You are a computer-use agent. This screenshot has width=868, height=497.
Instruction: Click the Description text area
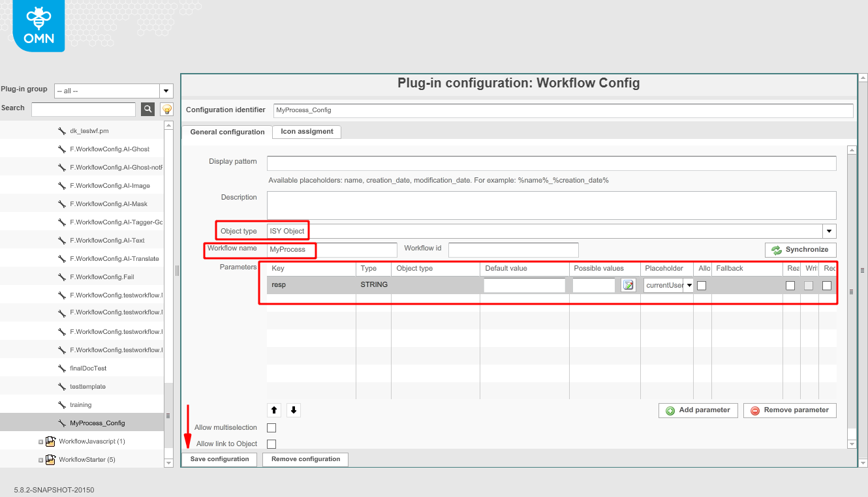coord(551,205)
